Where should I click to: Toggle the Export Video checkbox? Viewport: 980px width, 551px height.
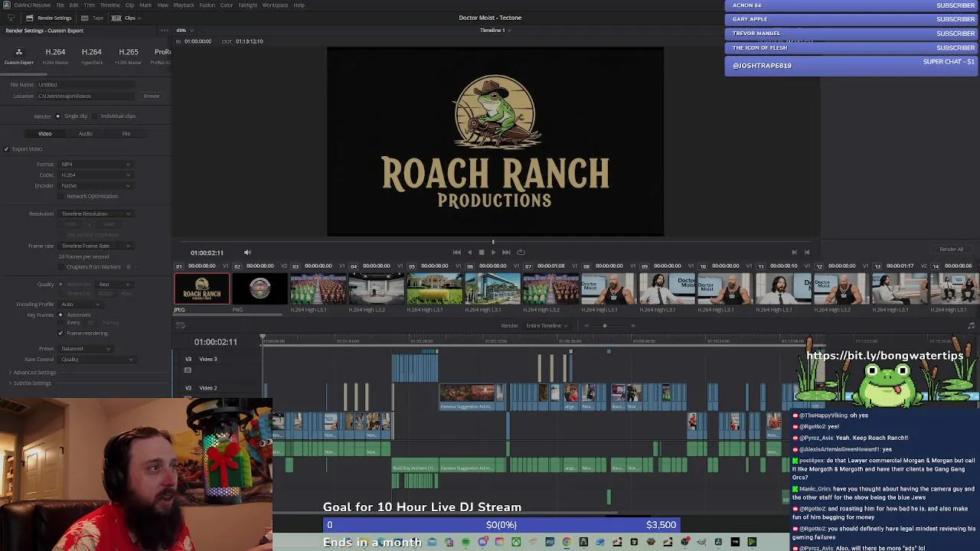6,149
